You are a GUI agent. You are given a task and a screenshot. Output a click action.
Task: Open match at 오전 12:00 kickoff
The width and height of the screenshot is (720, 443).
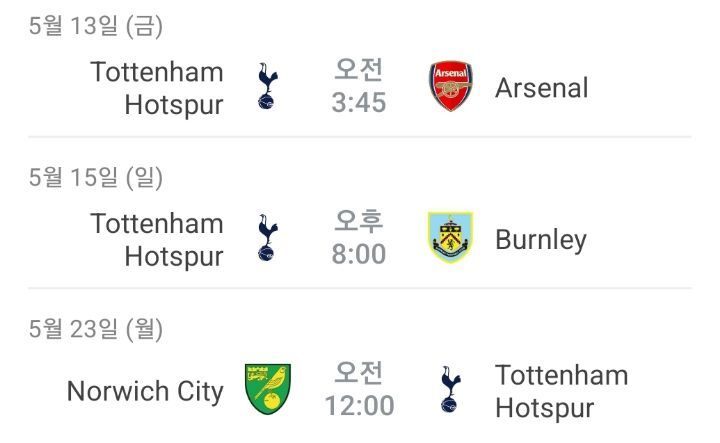[x=359, y=389]
